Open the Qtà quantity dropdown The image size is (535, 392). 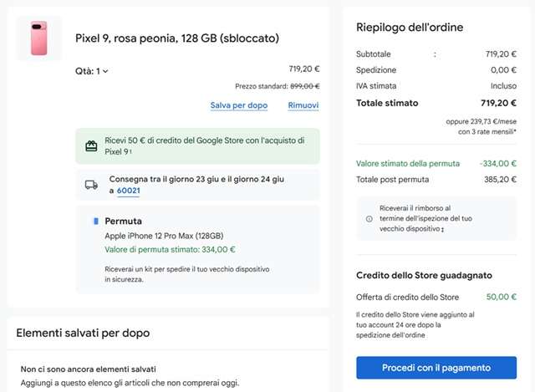coord(92,71)
